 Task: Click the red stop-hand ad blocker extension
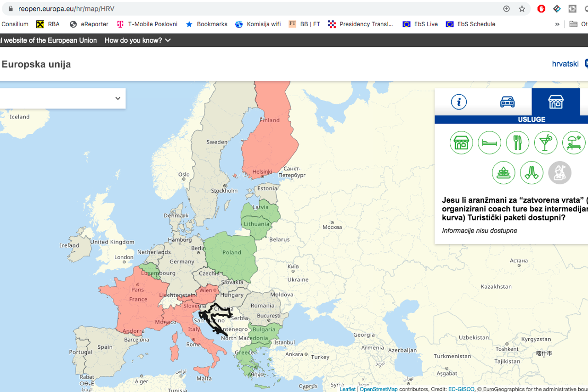[x=541, y=9]
